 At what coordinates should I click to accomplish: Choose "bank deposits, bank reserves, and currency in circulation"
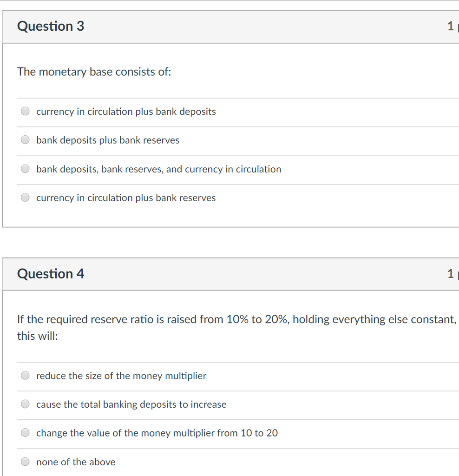25,168
